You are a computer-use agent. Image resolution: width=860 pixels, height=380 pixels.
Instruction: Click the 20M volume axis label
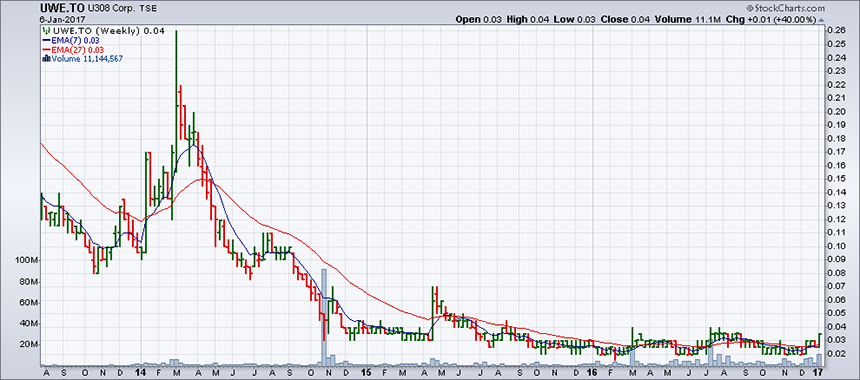[x=29, y=344]
